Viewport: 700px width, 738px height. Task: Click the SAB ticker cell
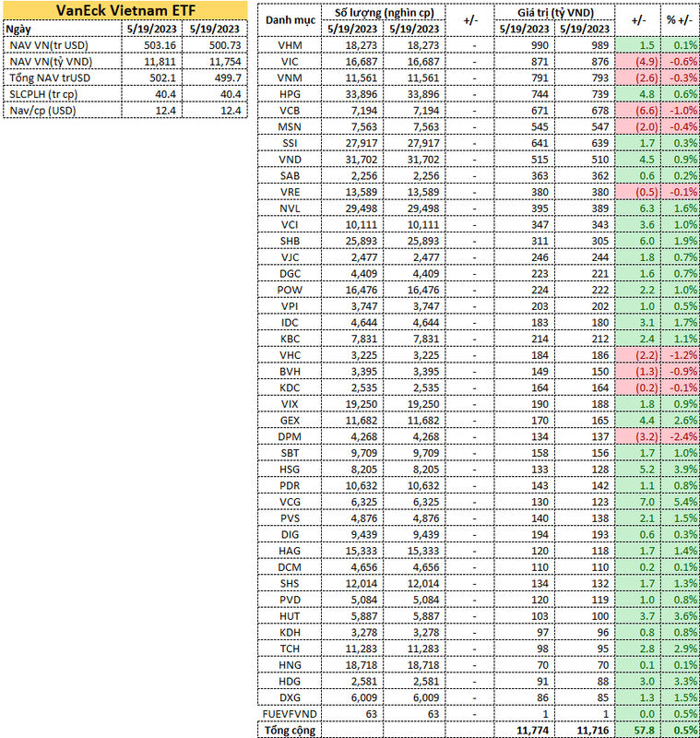(x=290, y=176)
